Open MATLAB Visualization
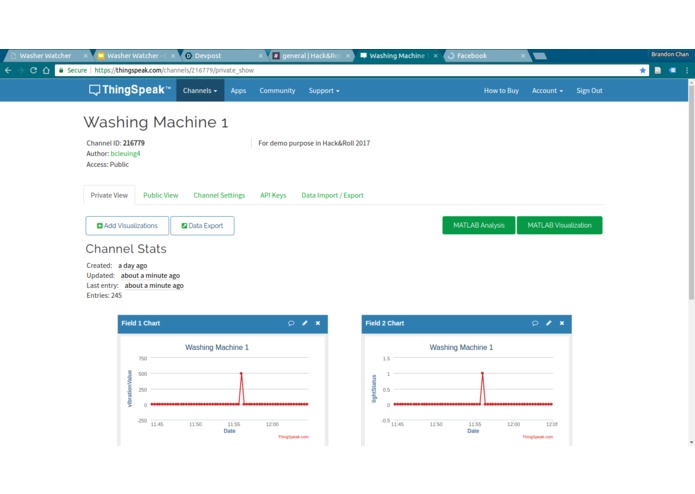 (559, 225)
